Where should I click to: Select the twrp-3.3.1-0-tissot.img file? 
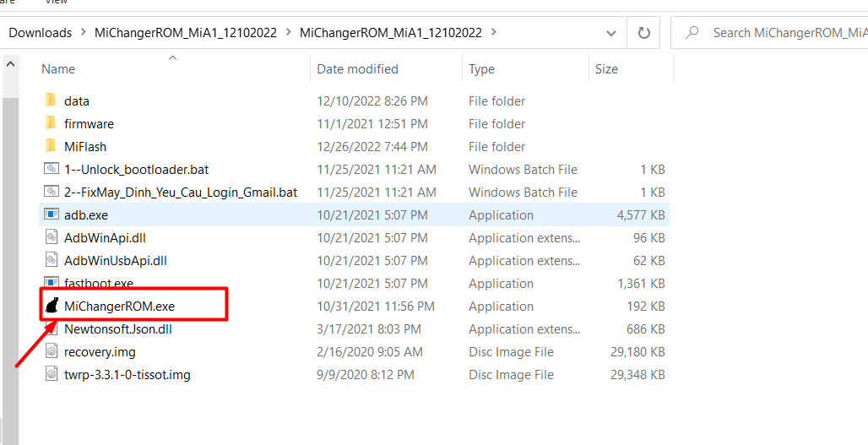[127, 374]
